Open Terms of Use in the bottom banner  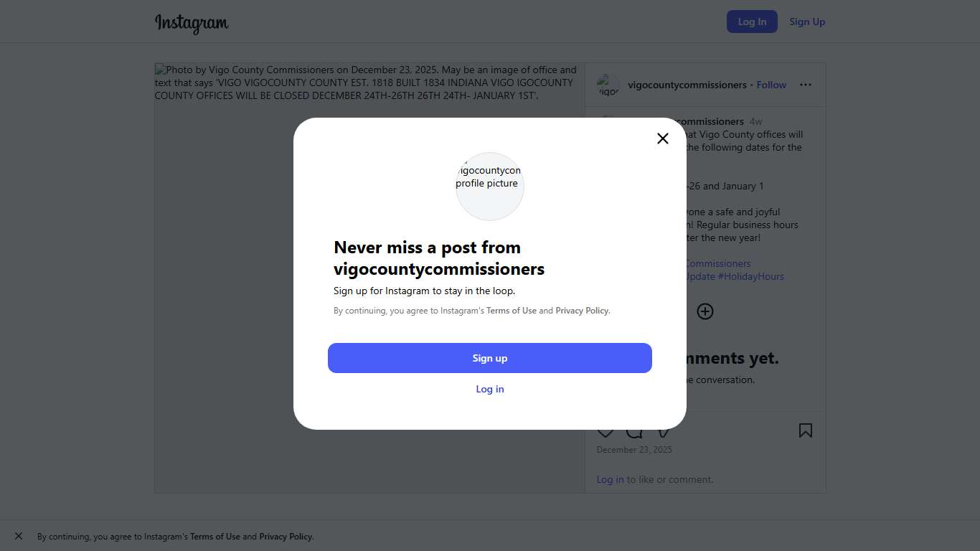tap(215, 537)
